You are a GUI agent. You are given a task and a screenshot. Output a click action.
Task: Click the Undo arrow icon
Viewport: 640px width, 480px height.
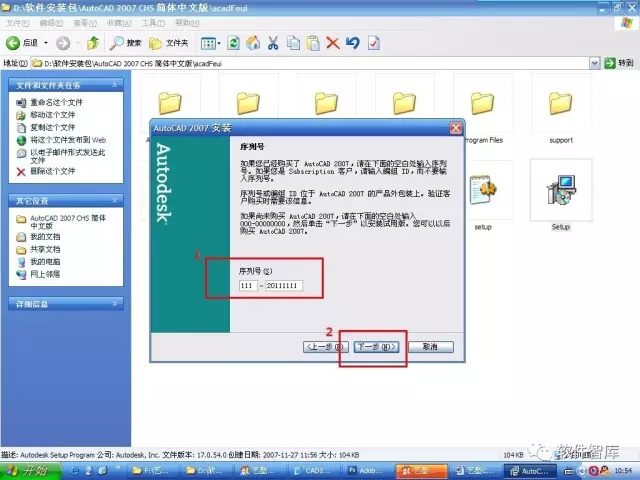353,42
